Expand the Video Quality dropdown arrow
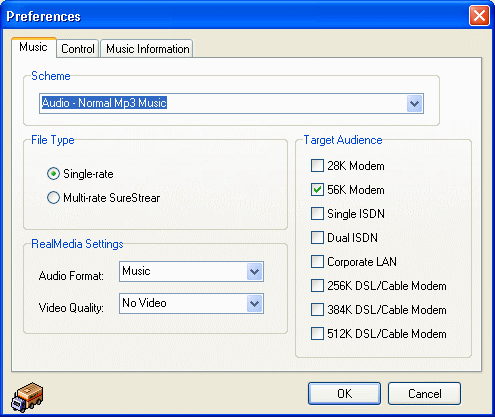The image size is (495, 417). [255, 304]
